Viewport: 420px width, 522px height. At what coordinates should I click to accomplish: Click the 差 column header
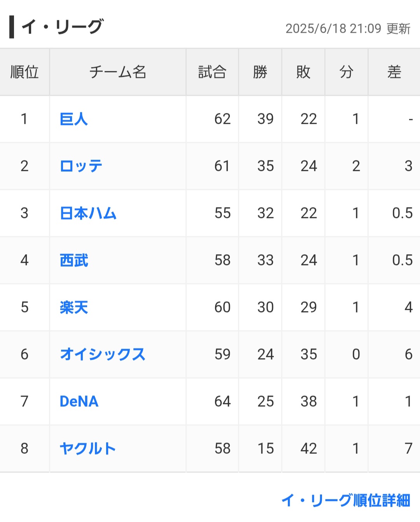(394, 72)
